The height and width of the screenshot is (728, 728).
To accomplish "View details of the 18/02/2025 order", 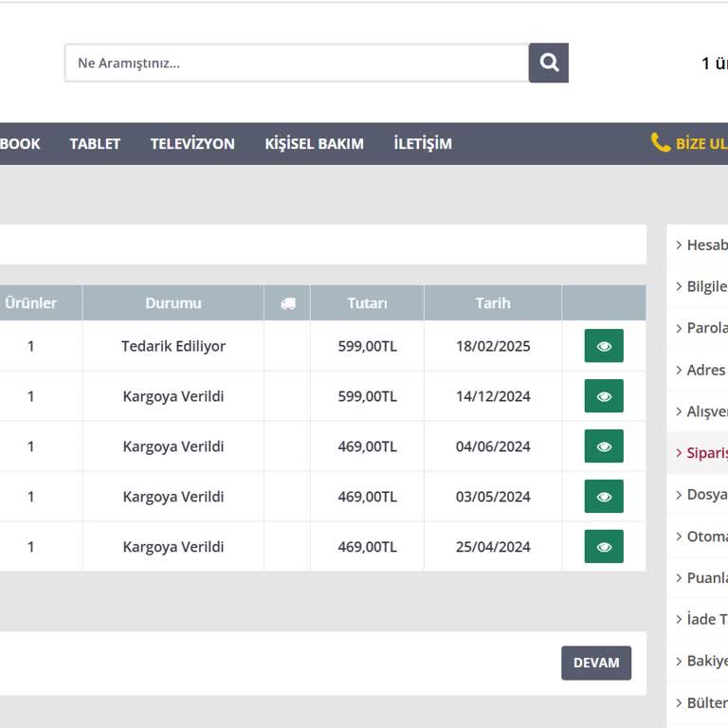I will (x=604, y=346).
